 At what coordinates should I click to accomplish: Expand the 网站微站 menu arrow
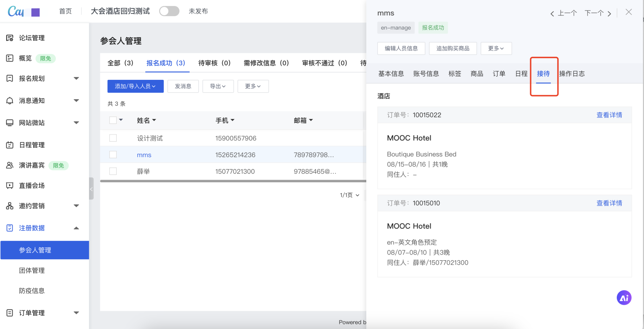click(76, 123)
